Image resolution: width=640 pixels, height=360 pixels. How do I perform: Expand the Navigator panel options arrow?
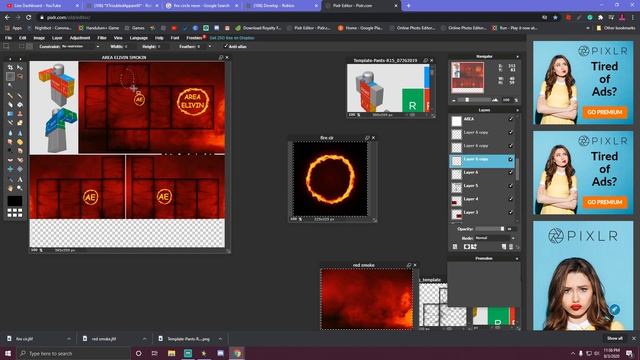(x=518, y=56)
